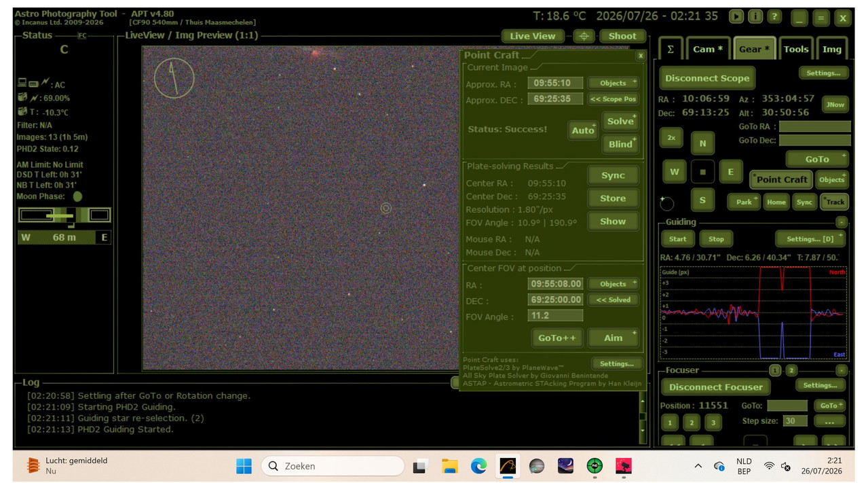Open help via the question mark button
868x483 pixels.
tap(774, 16)
